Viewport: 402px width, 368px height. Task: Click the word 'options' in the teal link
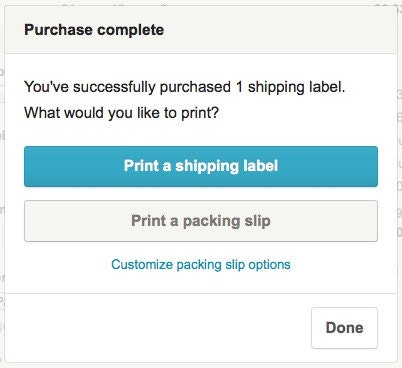[269, 265]
